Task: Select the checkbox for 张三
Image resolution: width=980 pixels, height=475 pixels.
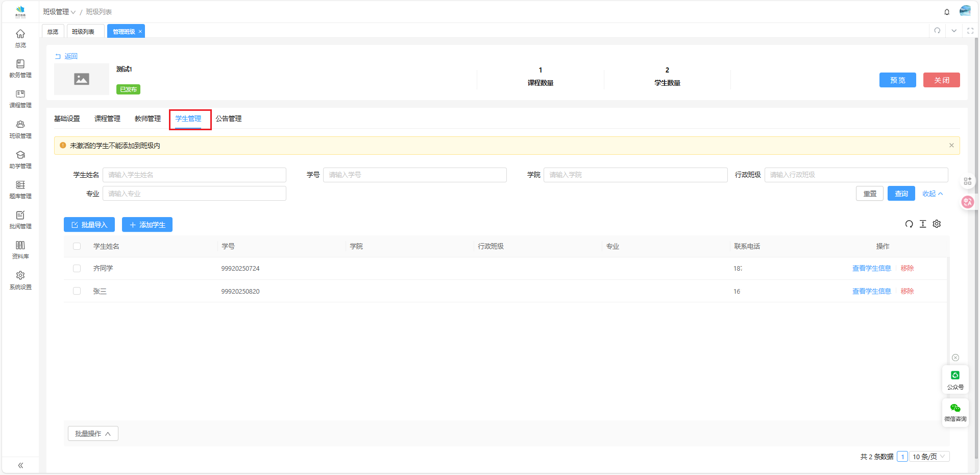Action: coord(77,291)
